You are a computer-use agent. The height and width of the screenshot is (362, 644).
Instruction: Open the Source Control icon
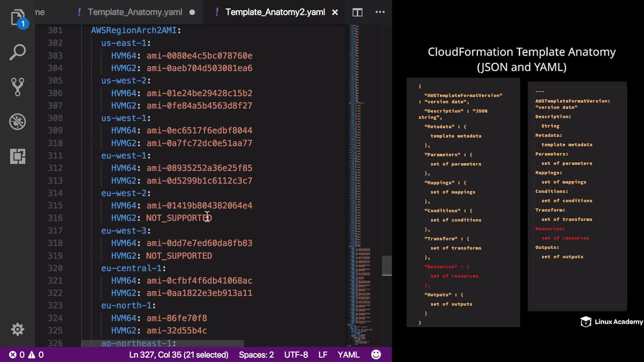click(x=17, y=87)
